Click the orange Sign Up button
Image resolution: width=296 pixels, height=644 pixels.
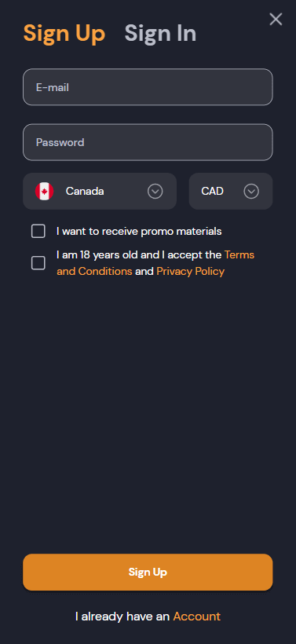(x=148, y=572)
